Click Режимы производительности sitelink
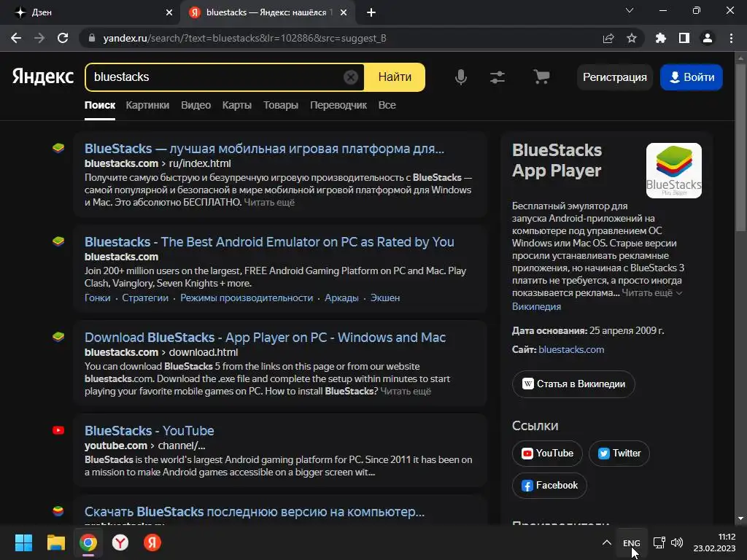The image size is (747, 560). pyautogui.click(x=247, y=298)
